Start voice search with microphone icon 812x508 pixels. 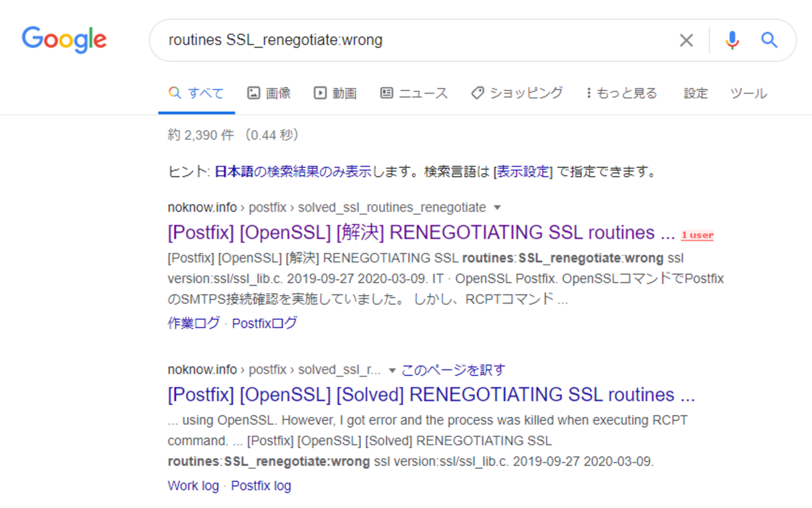732,41
